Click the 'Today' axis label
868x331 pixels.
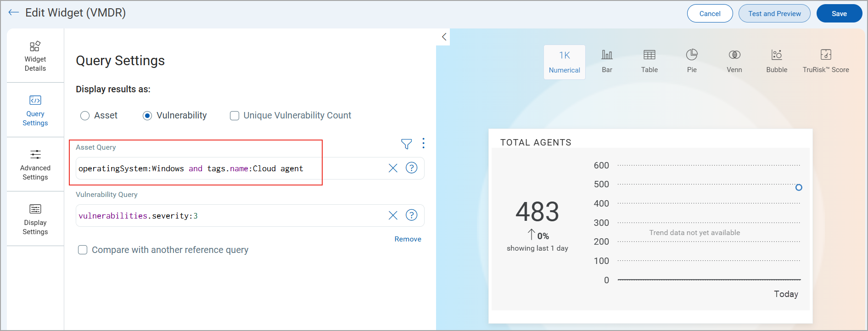(x=786, y=294)
